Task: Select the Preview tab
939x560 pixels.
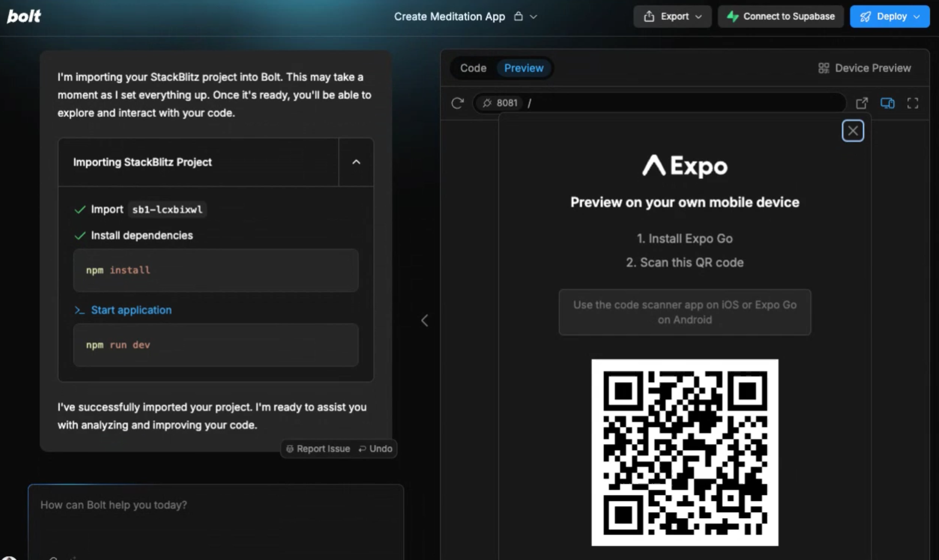Action: point(524,68)
